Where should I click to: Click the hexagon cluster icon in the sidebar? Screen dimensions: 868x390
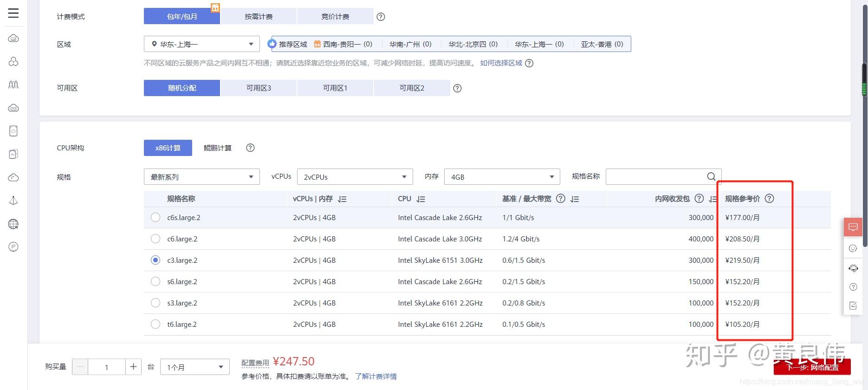13,61
